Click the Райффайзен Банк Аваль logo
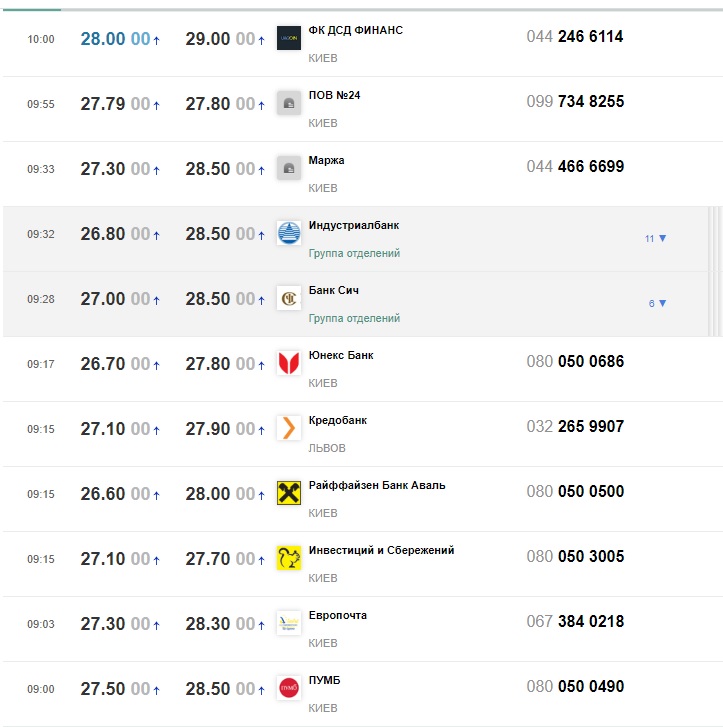Viewport: 723px width, 727px height. (x=289, y=493)
